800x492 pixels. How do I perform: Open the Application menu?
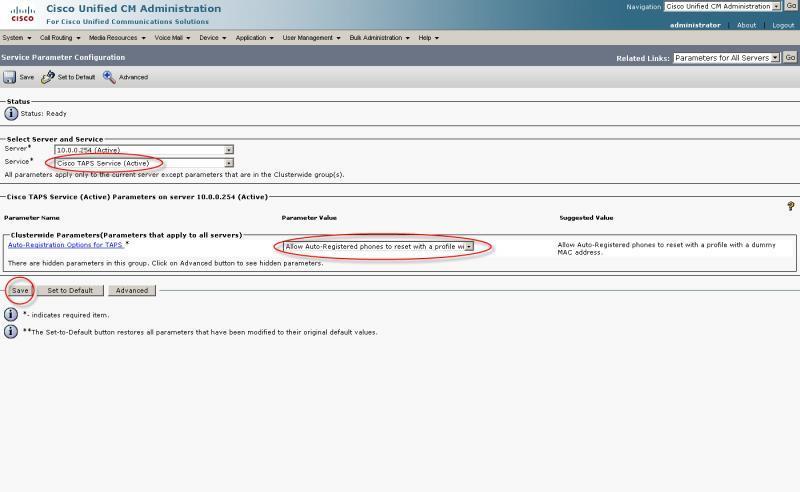(x=254, y=38)
